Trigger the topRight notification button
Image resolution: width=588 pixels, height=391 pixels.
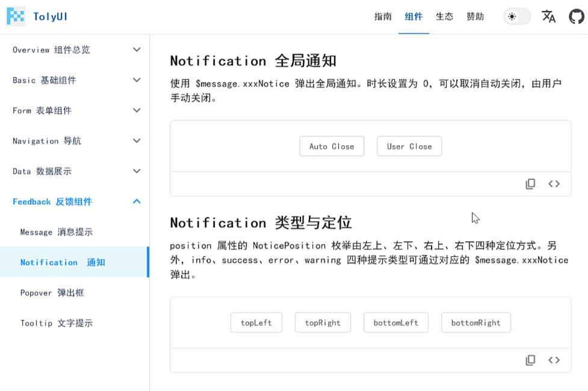pyautogui.click(x=323, y=323)
